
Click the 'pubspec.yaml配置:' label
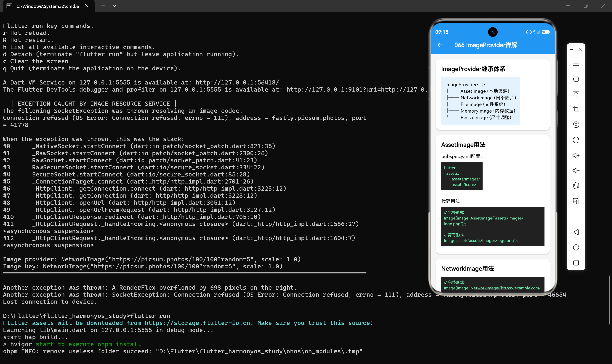(x=461, y=157)
